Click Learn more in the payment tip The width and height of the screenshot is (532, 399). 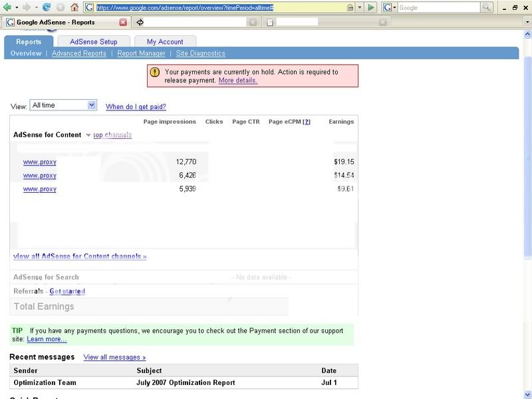(x=47, y=339)
